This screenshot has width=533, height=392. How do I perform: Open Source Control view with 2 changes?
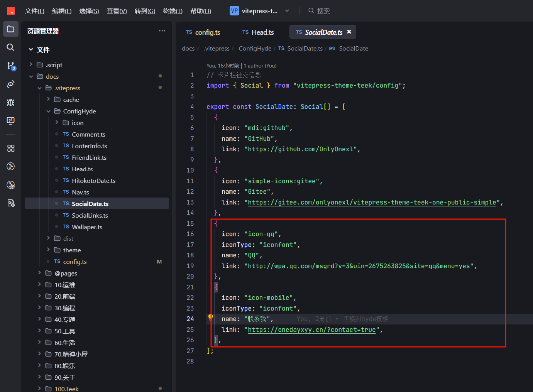click(x=11, y=66)
